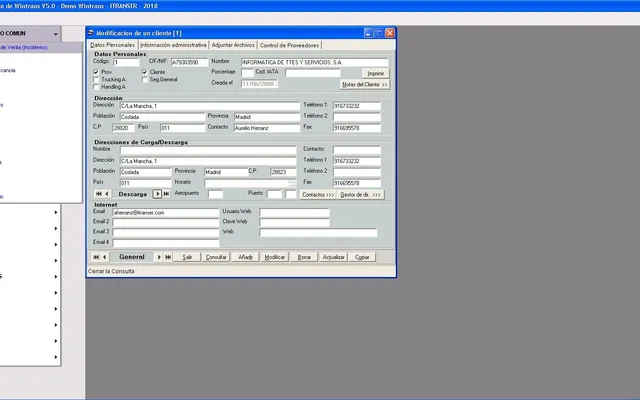
Task: Uncheck the Cliente checkbox
Action: click(144, 72)
